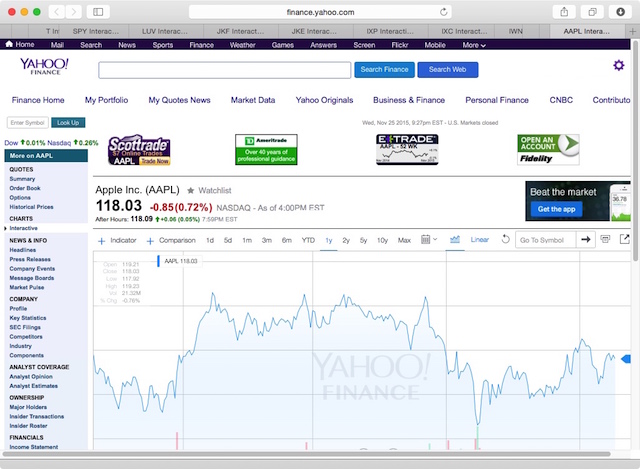Click the Safari forward arrow button

[x=73, y=12]
